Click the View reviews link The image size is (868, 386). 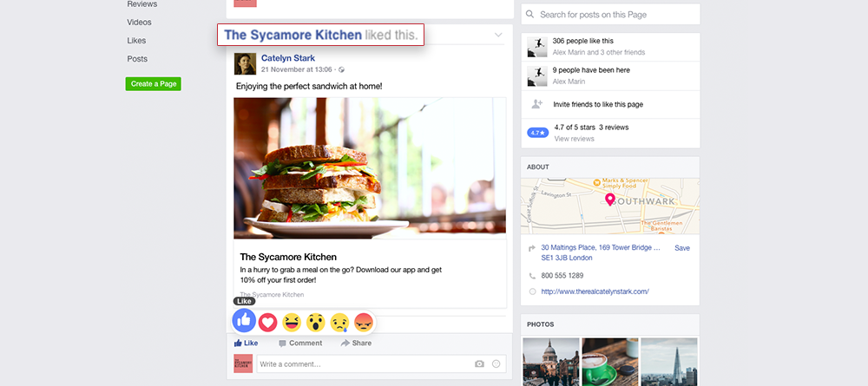[x=574, y=139]
